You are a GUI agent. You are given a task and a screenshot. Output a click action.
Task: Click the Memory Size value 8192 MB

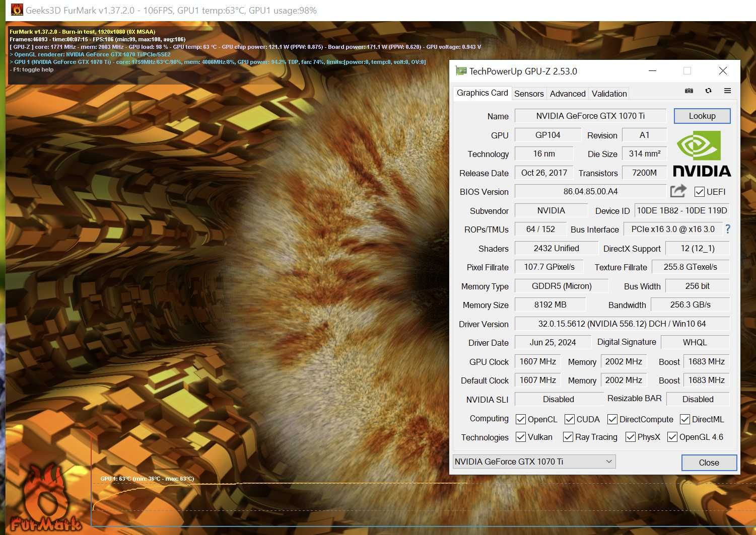click(x=550, y=304)
